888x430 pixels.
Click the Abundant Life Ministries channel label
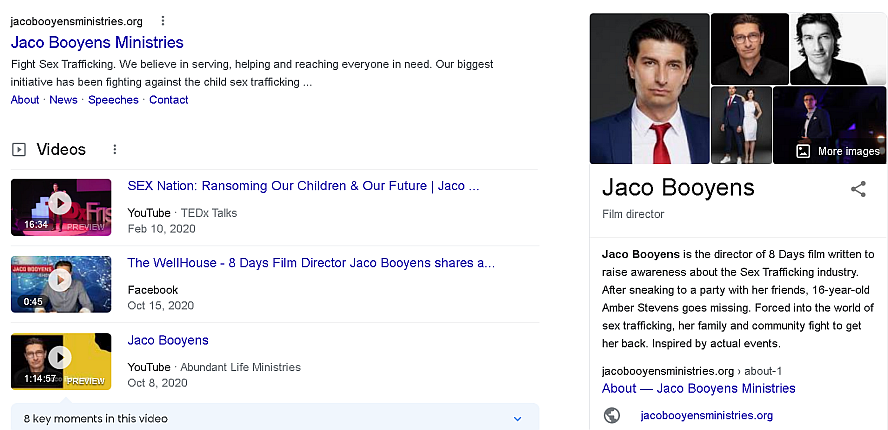[241, 367]
